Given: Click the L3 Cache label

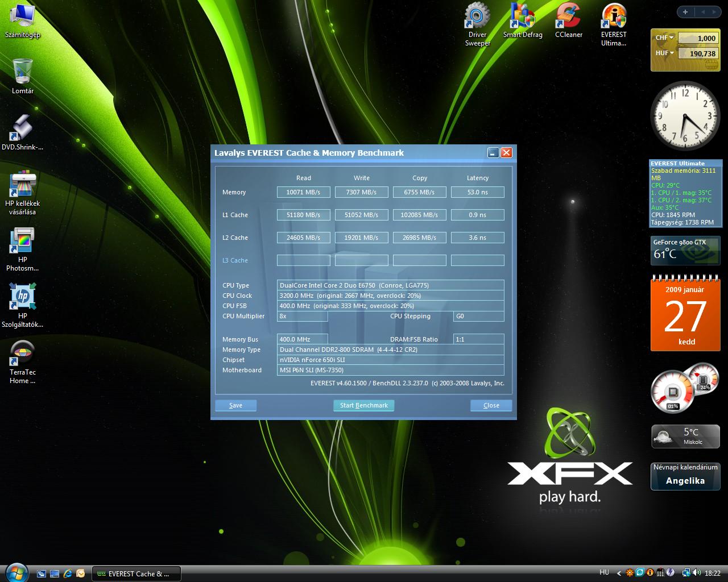Looking at the screenshot, I should coord(235,260).
